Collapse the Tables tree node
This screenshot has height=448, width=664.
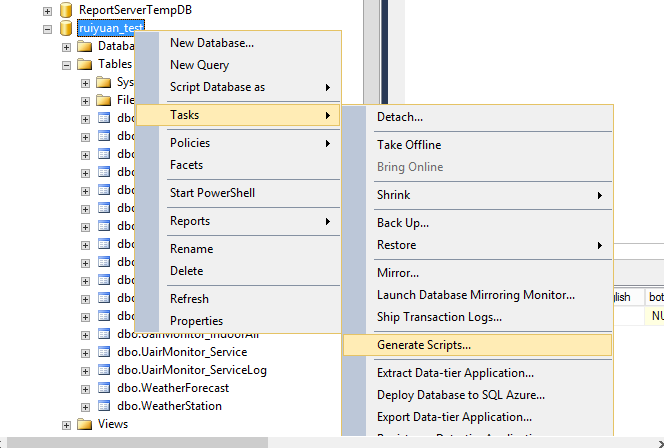(67, 64)
